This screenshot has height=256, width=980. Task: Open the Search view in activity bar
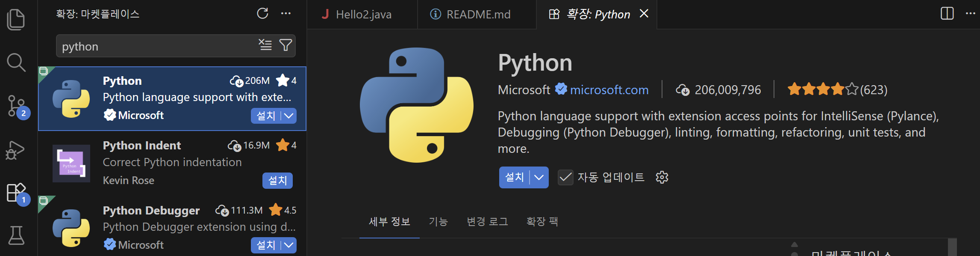click(16, 63)
